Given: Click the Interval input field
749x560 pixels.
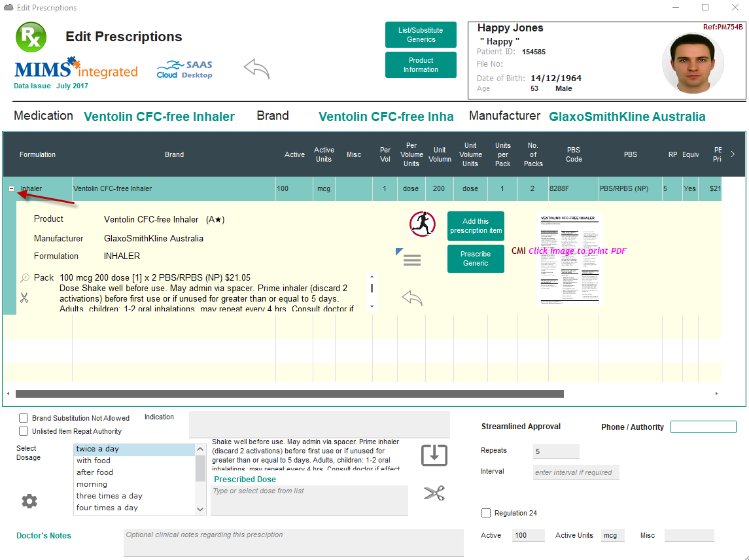Looking at the screenshot, I should [x=576, y=472].
